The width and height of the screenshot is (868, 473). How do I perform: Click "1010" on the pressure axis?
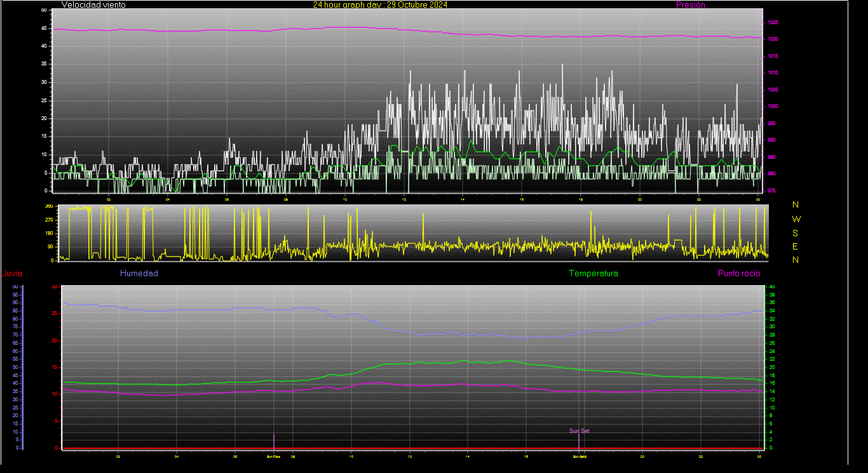(x=773, y=73)
